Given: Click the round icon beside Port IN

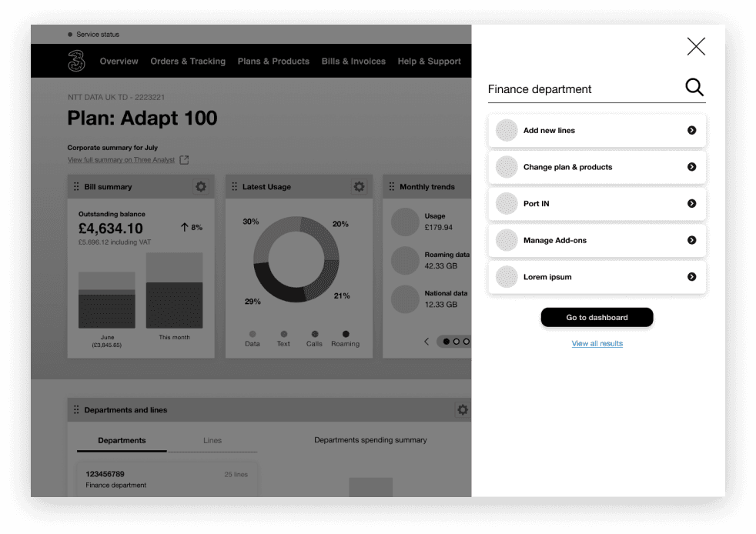Looking at the screenshot, I should [507, 203].
